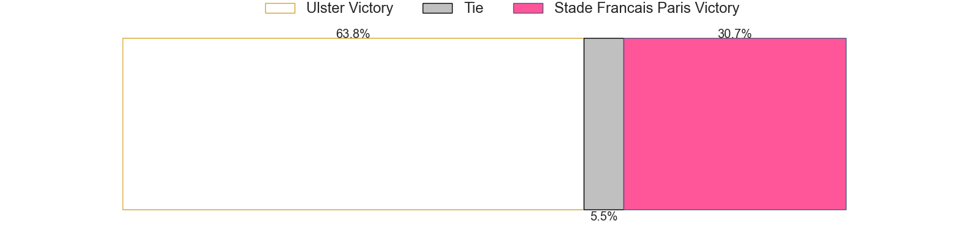Click the pink Stade Francais bar segment
This screenshot has height=245, width=980.
(x=734, y=124)
